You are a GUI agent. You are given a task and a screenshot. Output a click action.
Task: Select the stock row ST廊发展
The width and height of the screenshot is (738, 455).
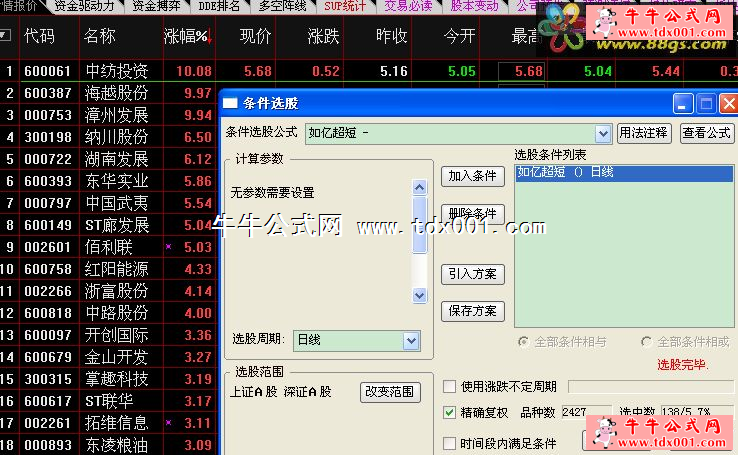tap(117, 225)
